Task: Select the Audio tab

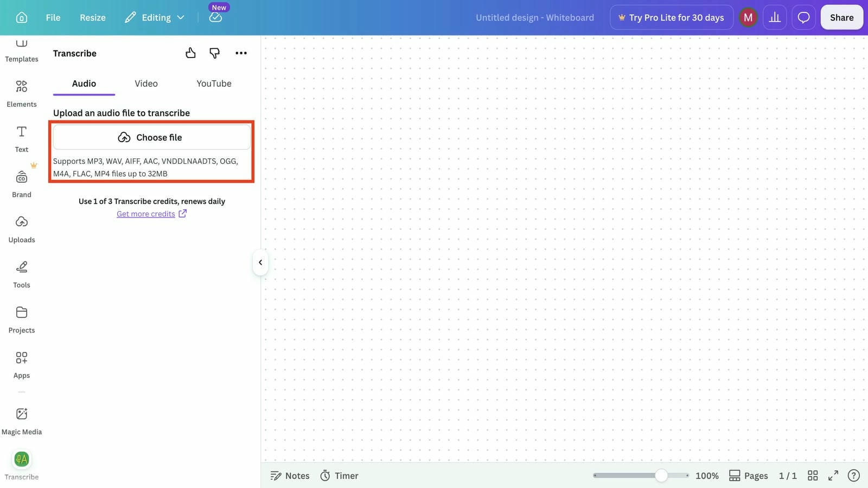Action: point(84,84)
